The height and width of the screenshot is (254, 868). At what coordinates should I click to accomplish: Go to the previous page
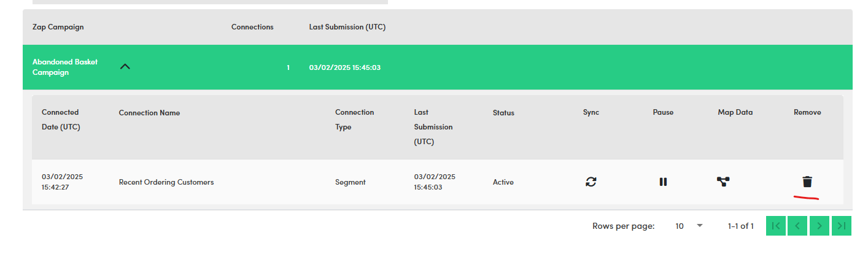[797, 226]
